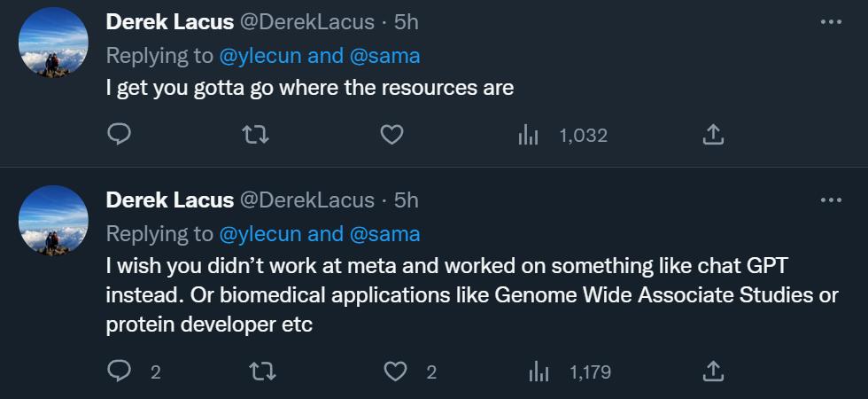Reply to the 'resources are' tweet
Screen dimensions: 868x399
click(x=120, y=135)
